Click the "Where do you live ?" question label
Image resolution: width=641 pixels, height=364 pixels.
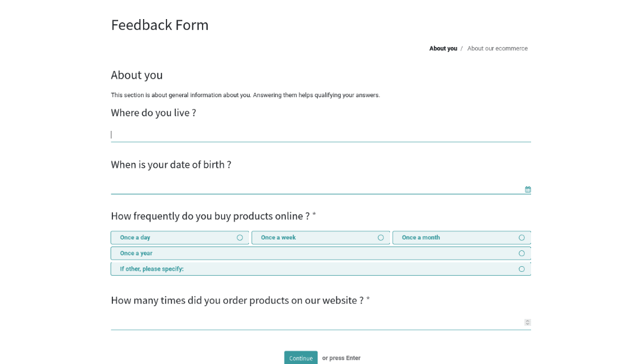coord(153,112)
